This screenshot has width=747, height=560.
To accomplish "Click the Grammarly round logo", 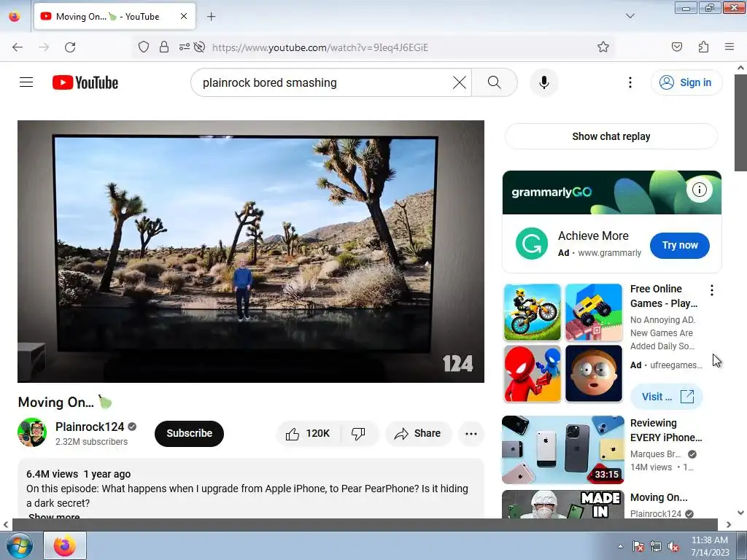I will (532, 244).
